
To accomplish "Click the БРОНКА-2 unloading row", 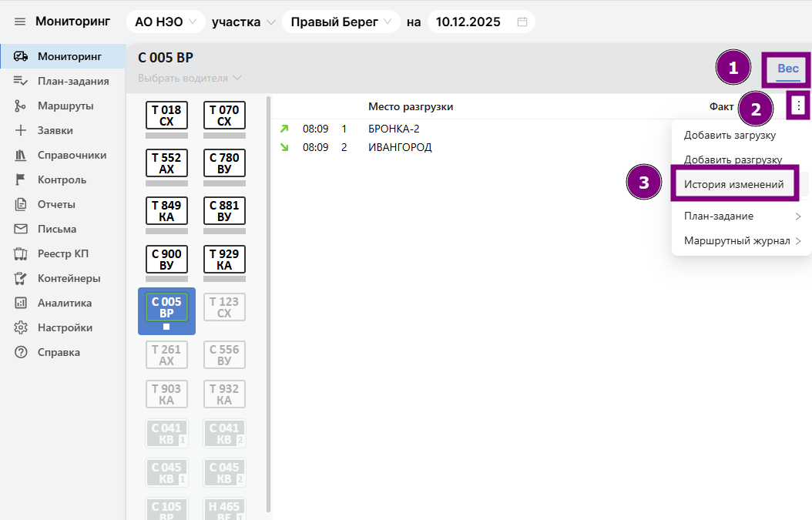I will pyautogui.click(x=394, y=129).
